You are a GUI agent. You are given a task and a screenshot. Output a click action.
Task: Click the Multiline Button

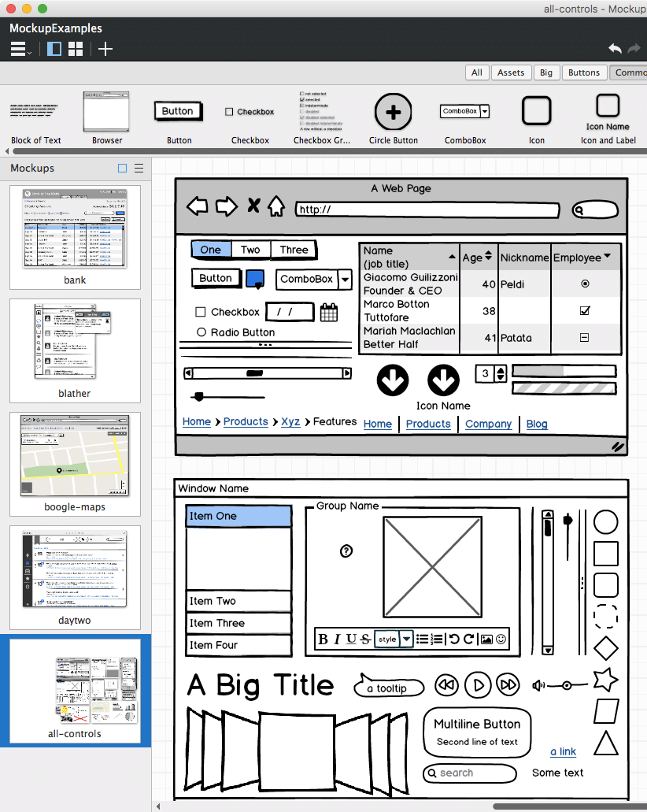point(477,732)
